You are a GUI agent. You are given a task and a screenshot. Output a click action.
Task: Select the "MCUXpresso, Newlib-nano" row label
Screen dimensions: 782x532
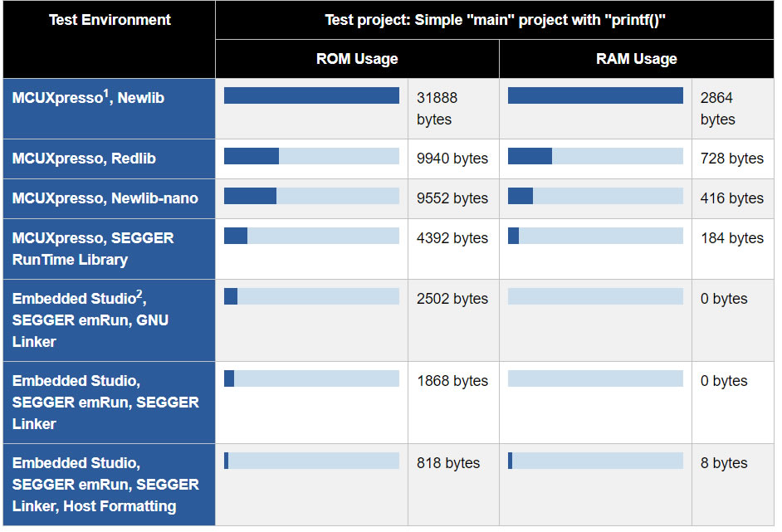(x=105, y=198)
